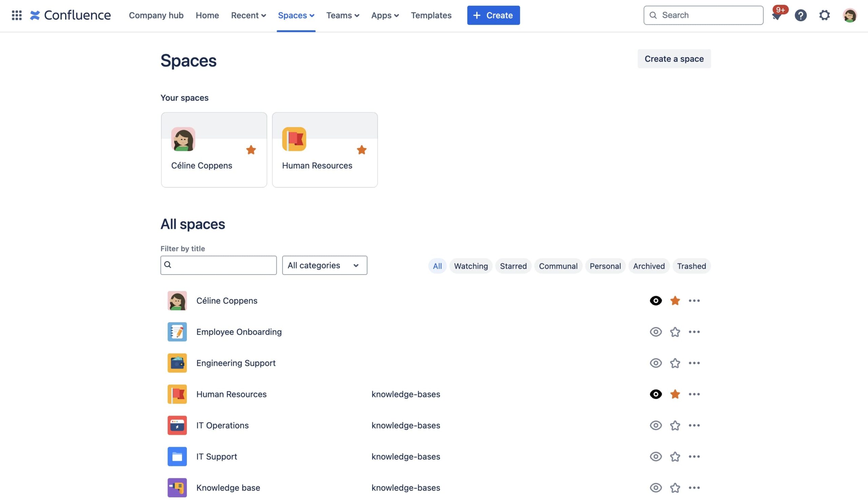Viewport: 868px width, 503px height.
Task: Unstar the Human Resources space card
Action: pos(362,150)
